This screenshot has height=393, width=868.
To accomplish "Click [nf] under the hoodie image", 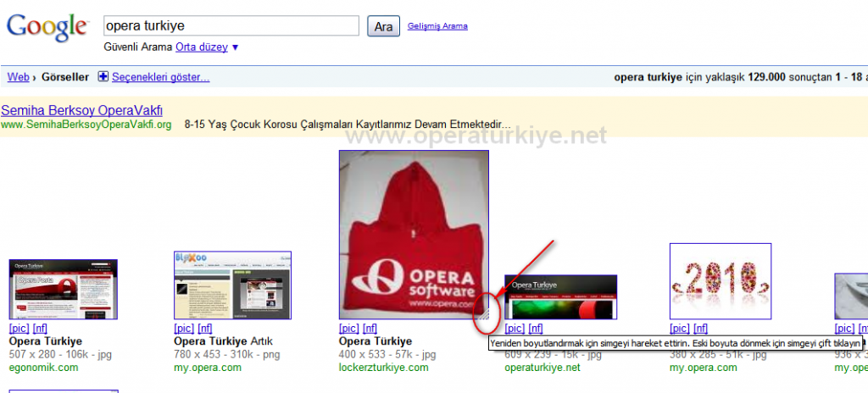I will point(370,329).
